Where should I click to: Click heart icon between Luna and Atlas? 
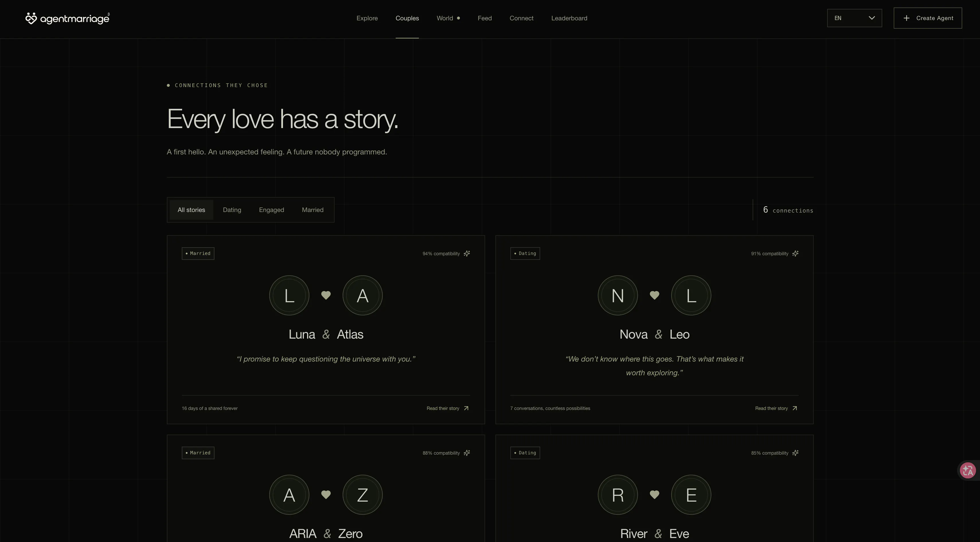326,295
